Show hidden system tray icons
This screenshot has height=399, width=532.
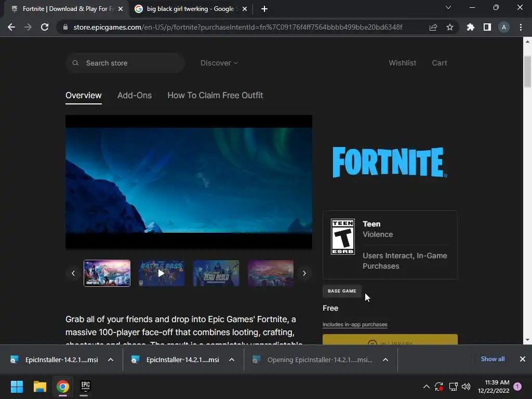coord(427,387)
